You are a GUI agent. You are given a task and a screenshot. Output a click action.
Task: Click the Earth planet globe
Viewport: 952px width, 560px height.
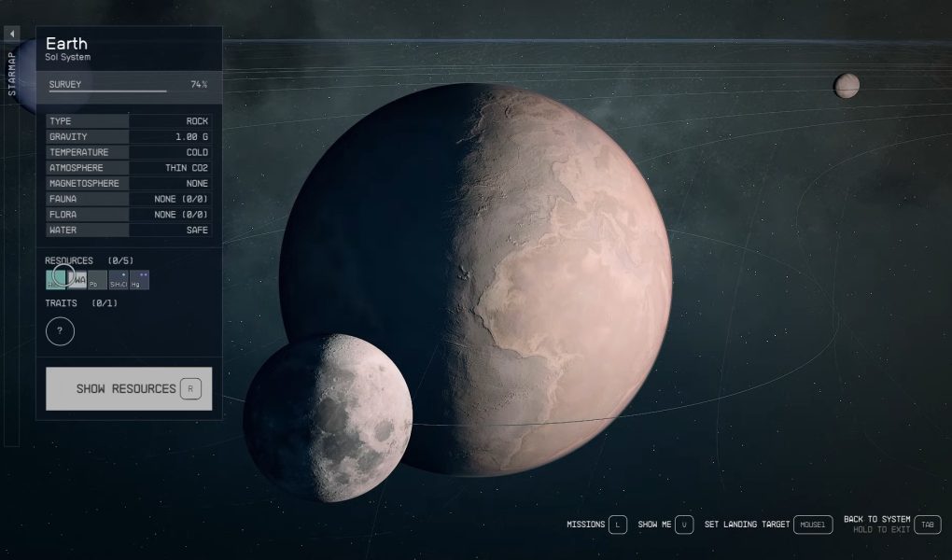(x=475, y=279)
